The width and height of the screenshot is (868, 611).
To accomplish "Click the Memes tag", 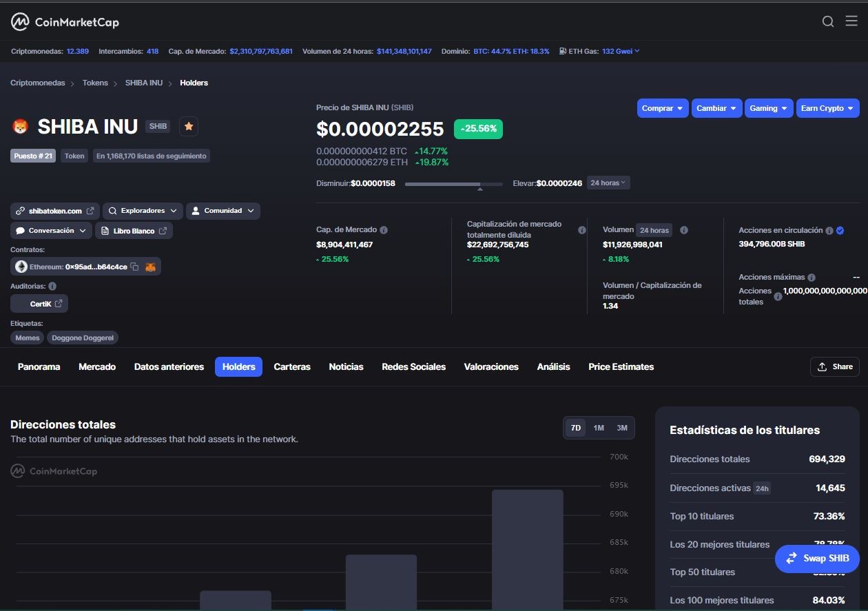I will [28, 338].
